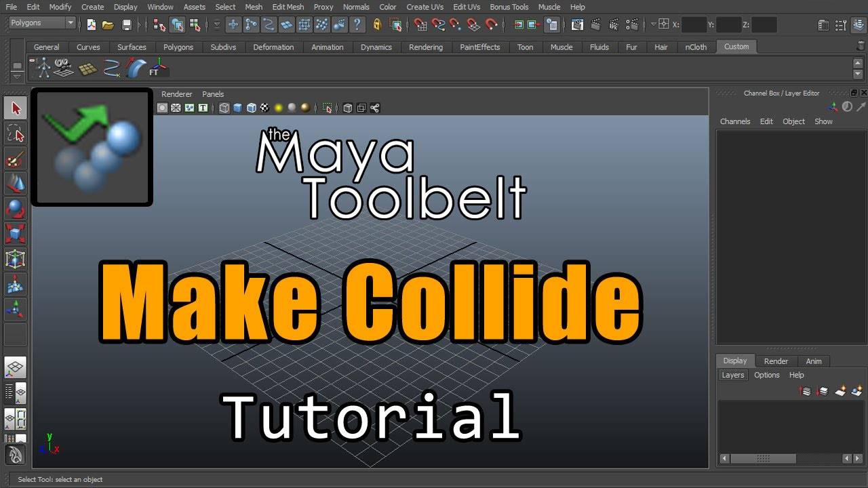Click the Snap to grids magnet icon

(420, 24)
